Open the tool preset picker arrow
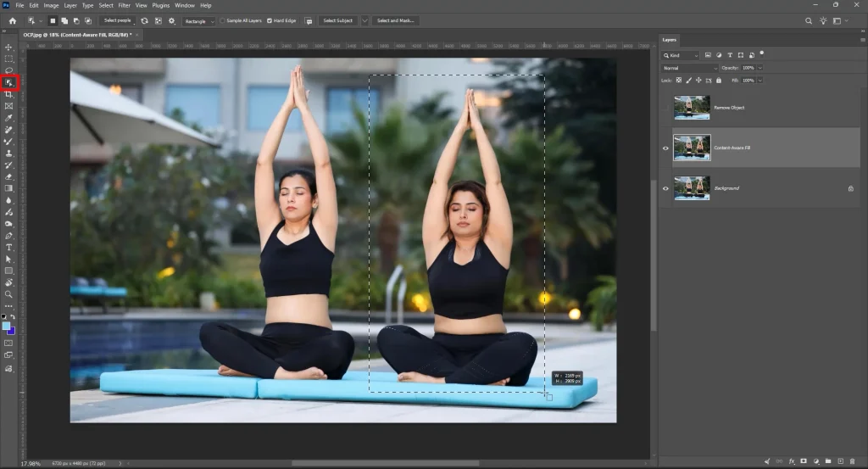This screenshot has width=868, height=469. point(41,21)
